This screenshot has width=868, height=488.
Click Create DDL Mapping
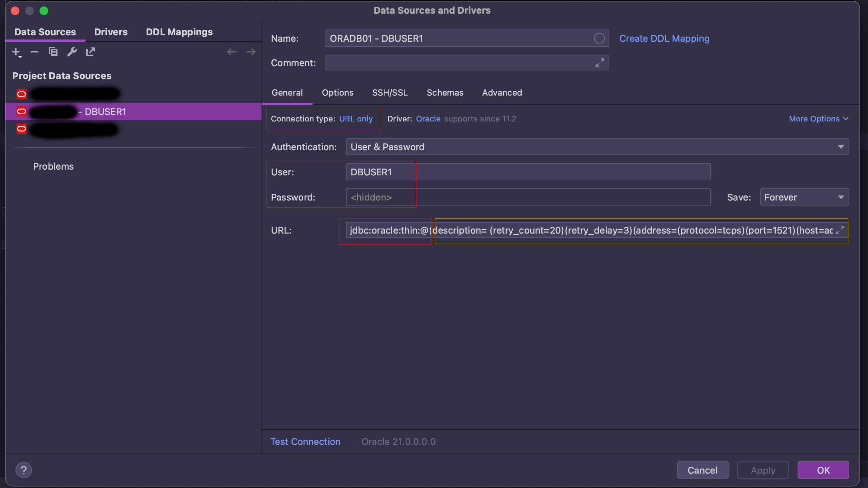click(664, 38)
